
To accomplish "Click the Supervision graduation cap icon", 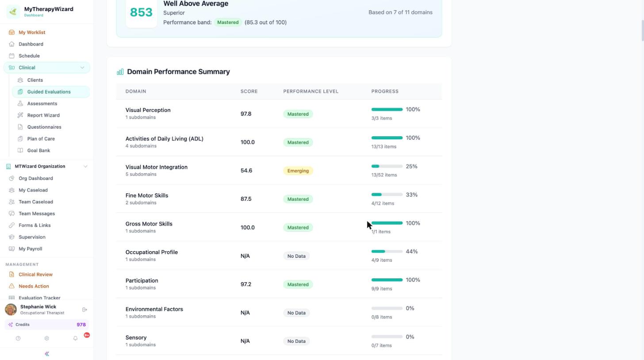I will 11,237.
